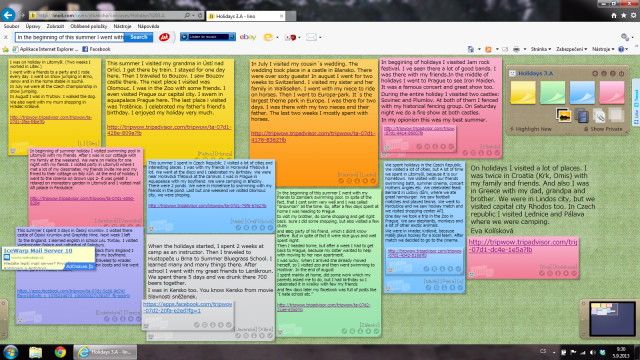Click the logout power icon in the Holidays 3.A panel

click(x=621, y=73)
